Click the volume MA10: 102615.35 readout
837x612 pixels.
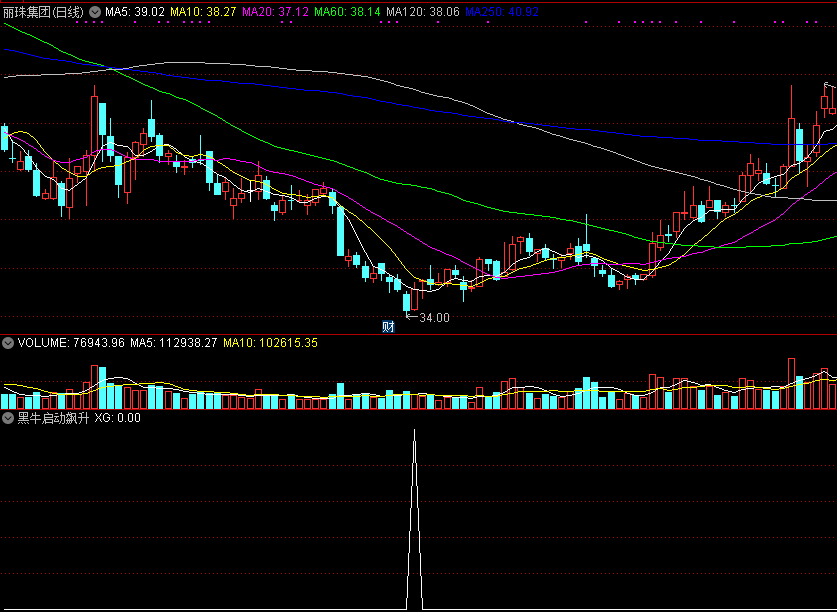(270, 343)
